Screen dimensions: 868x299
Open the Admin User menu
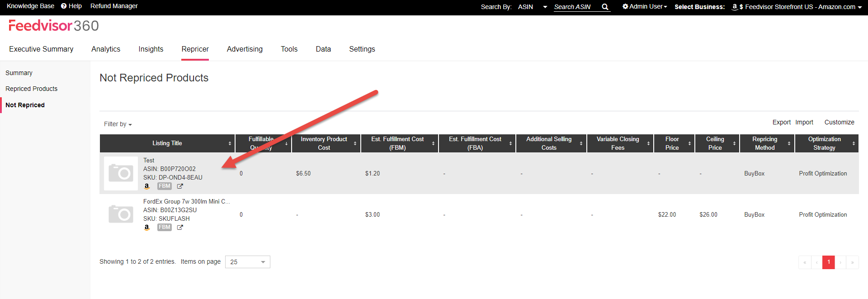coord(645,6)
